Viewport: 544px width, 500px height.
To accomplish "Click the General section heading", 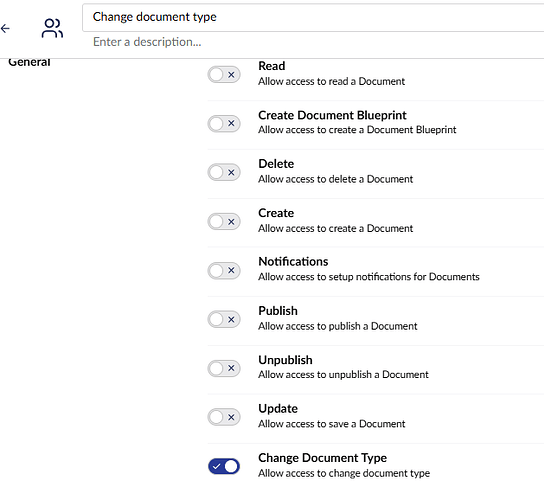I will click(x=29, y=63).
